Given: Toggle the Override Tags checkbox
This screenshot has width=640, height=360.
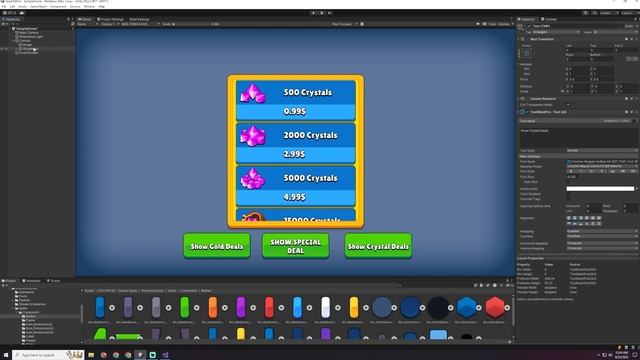Looking at the screenshot, I should pos(568,199).
